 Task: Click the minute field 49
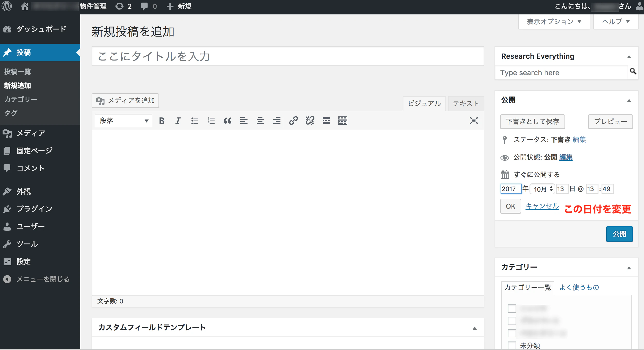click(x=607, y=189)
